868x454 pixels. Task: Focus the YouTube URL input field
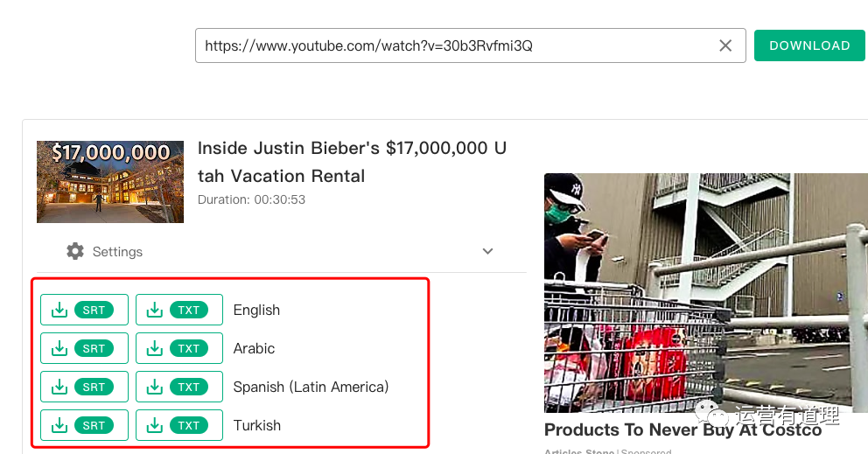coord(455,45)
